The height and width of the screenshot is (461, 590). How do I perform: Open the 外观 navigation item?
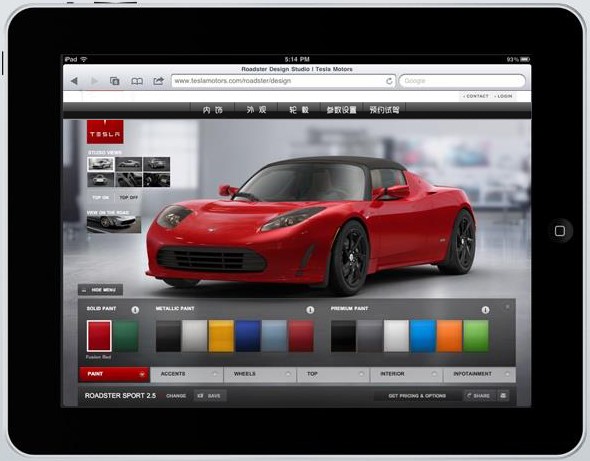(256, 110)
